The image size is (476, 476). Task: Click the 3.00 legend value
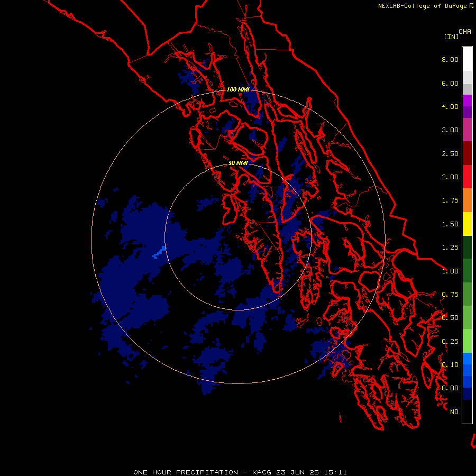[450, 130]
